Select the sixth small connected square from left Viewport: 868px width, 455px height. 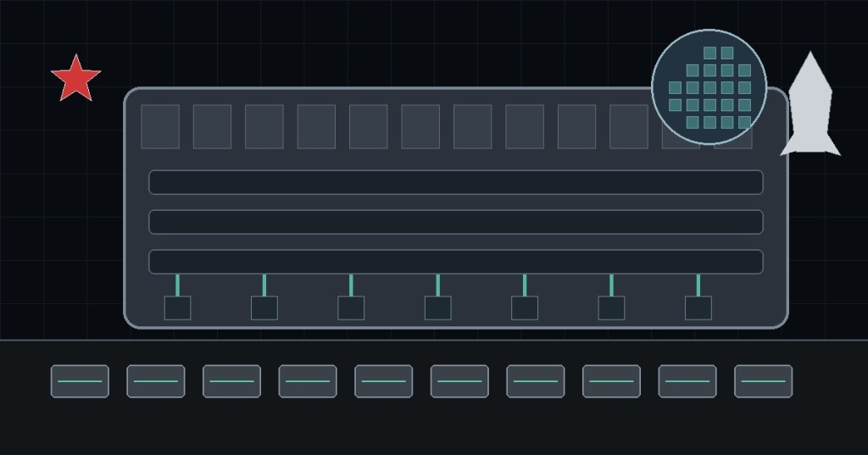[612, 308]
